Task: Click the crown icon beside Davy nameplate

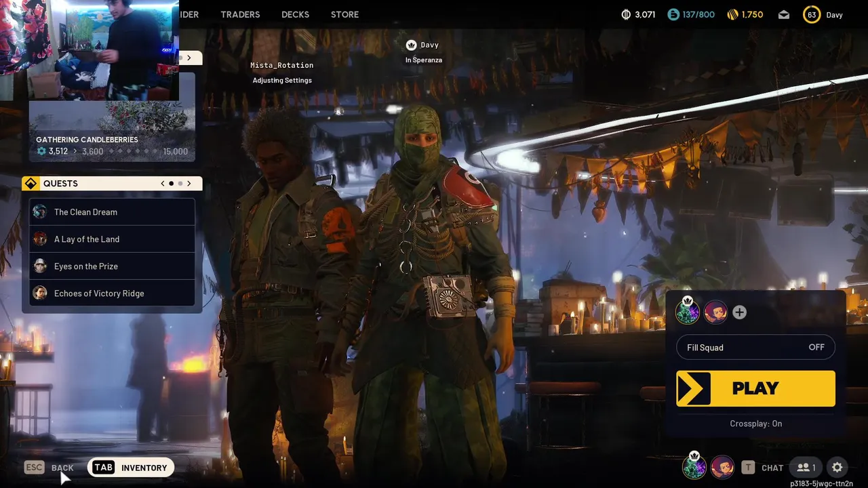Action: (411, 45)
